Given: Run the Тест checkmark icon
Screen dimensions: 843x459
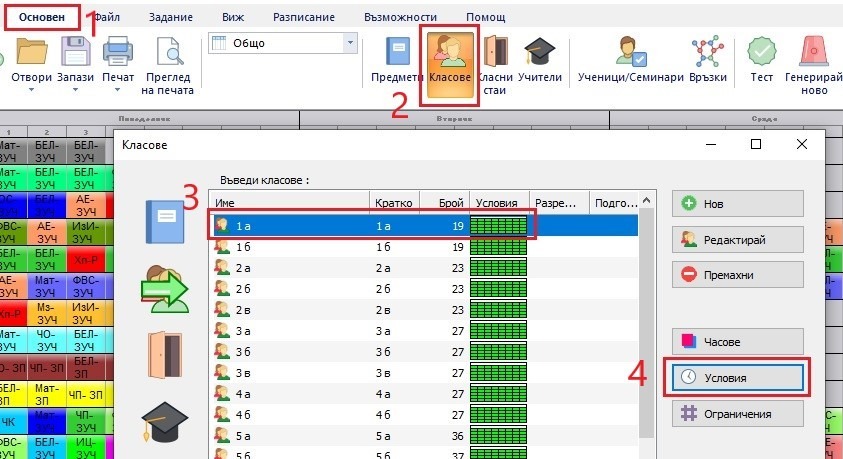Looking at the screenshot, I should click(761, 51).
